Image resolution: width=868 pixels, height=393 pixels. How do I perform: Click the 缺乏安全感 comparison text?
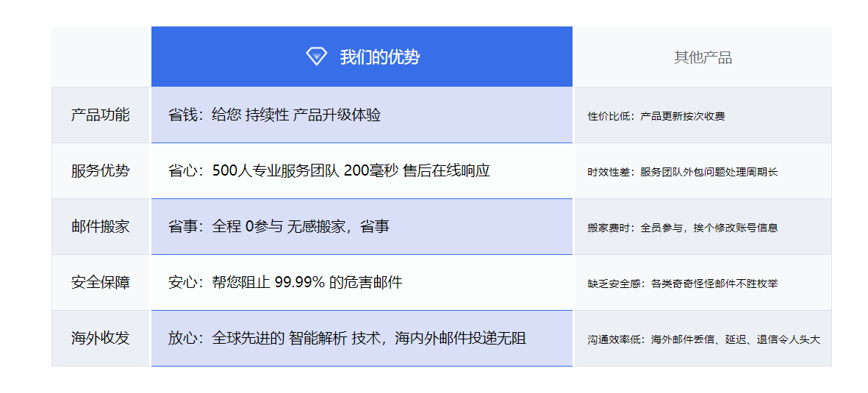(x=682, y=284)
